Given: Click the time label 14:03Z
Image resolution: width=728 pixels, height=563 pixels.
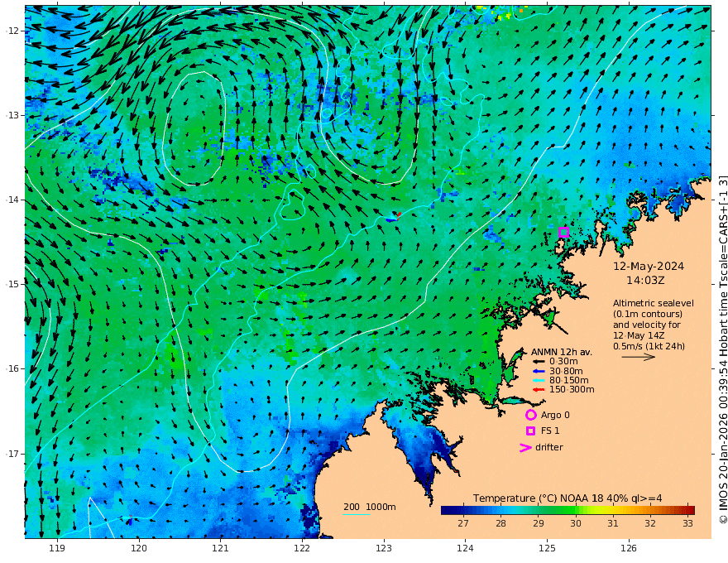Looking at the screenshot, I should [645, 281].
